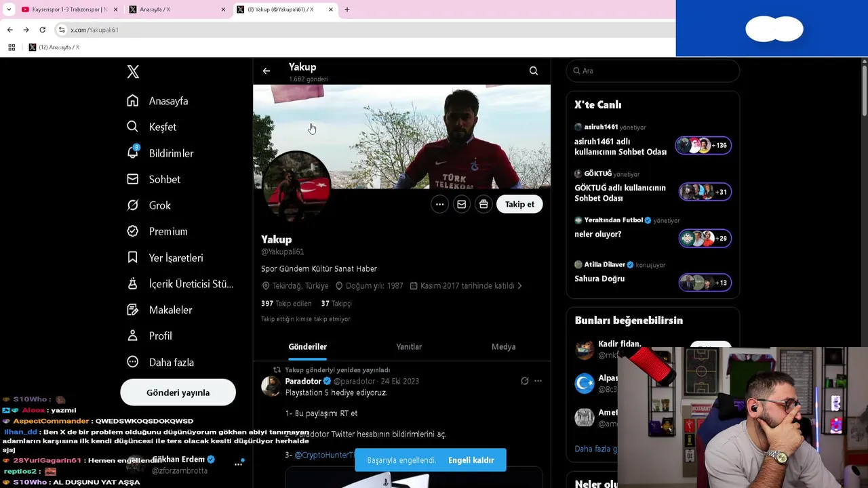Switch to Gönderiler tab
Image resolution: width=868 pixels, height=488 pixels.
[x=307, y=346]
